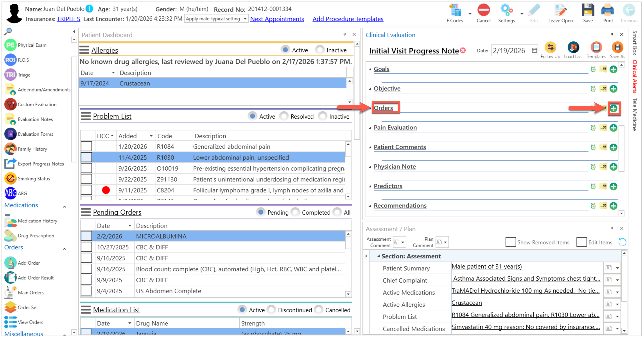Screen dimensions: 644x338
Task: Add a new Orders entry with plus icon
Action: [x=614, y=108]
